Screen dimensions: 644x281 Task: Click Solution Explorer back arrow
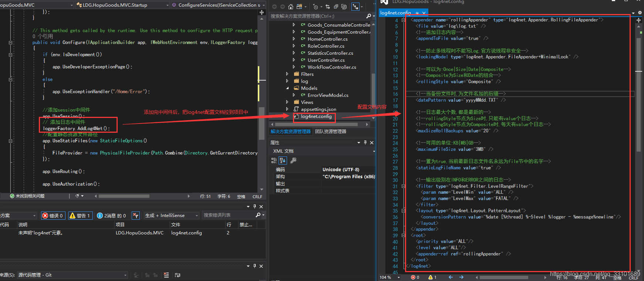pos(274,7)
